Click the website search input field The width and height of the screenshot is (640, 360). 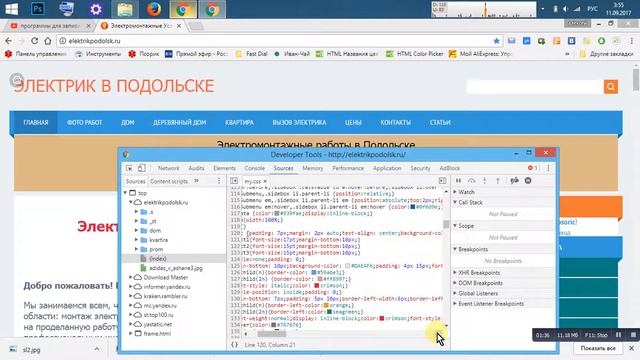535,87
